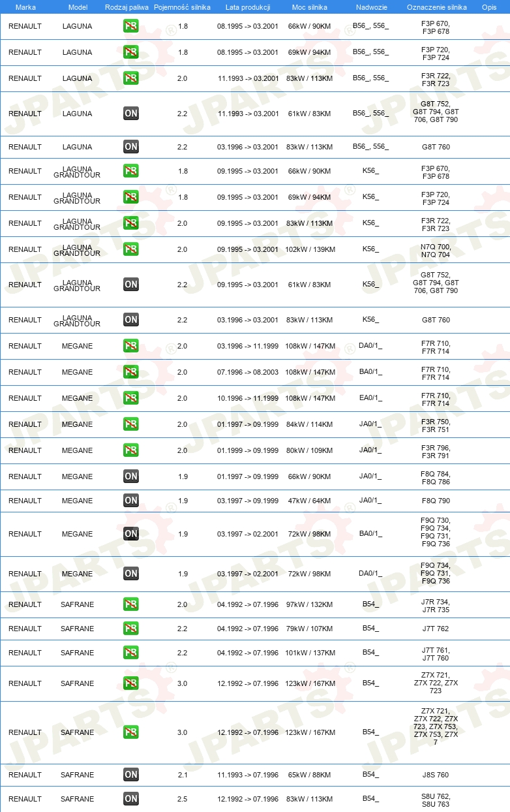Click the engine capacity 2.5

pyautogui.click(x=183, y=799)
